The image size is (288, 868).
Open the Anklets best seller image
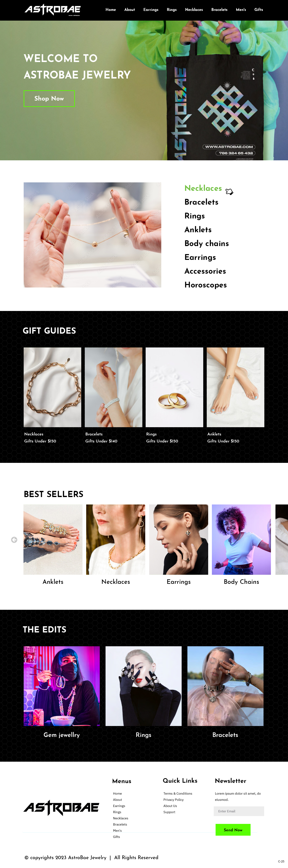pyautogui.click(x=53, y=540)
